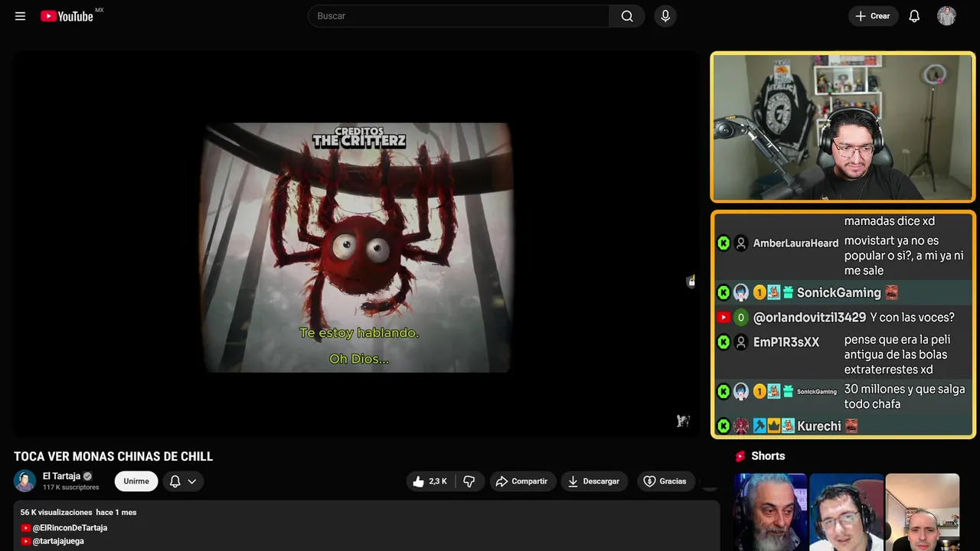Click message '30 millones y que salga todo chafa'
The height and width of the screenshot is (551, 980).
click(904, 396)
